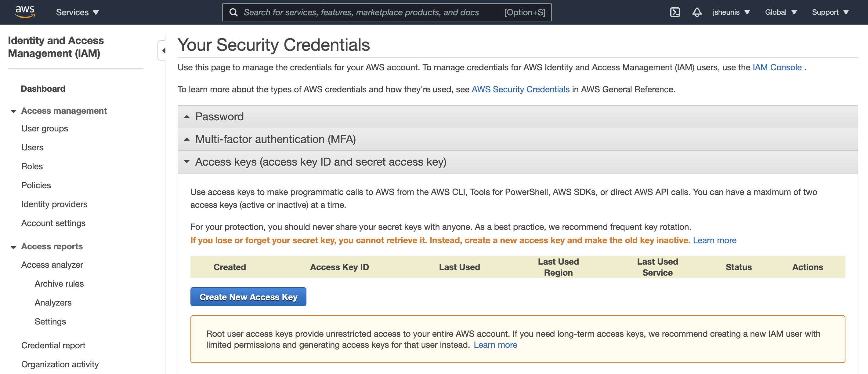Collapse the Access management section
Image resolution: width=868 pixels, height=374 pixels.
(x=13, y=111)
